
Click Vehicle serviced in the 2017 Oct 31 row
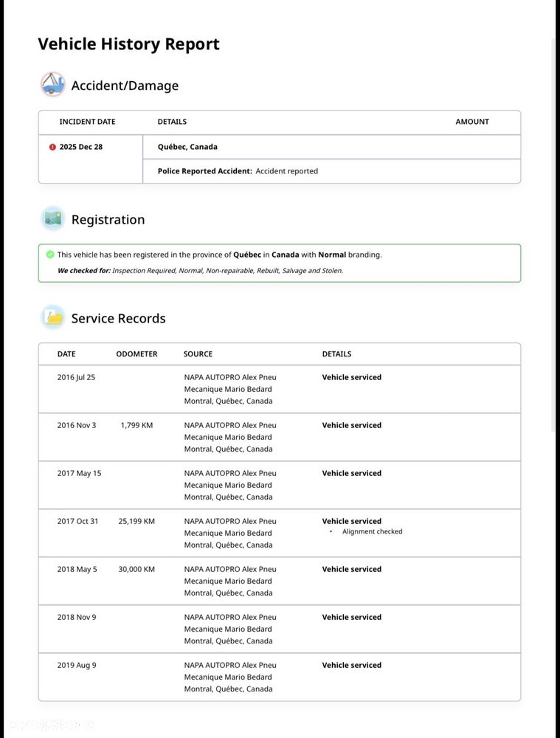(351, 521)
